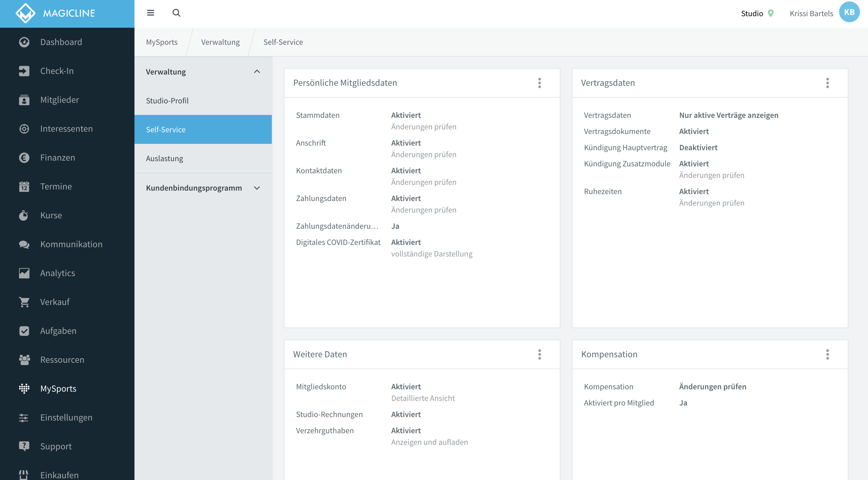
Task: Click the Zahlungsdaten row label
Action: pos(321,198)
